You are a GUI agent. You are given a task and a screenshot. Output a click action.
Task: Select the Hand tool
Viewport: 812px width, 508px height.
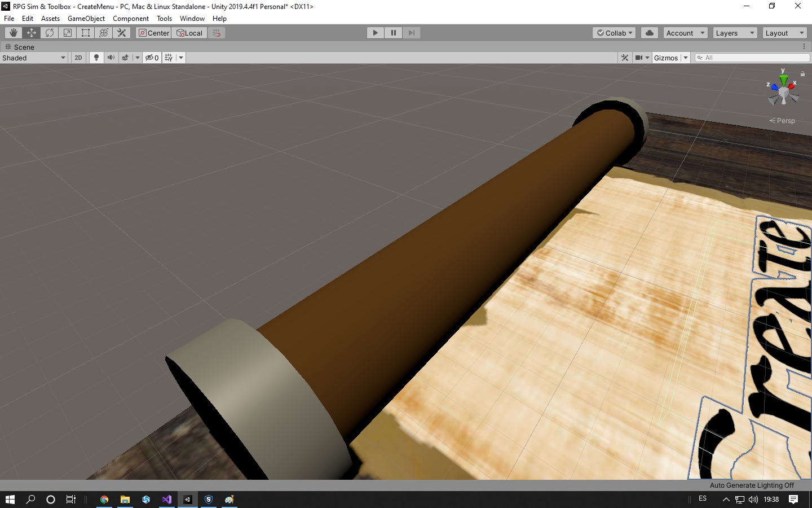[14, 33]
